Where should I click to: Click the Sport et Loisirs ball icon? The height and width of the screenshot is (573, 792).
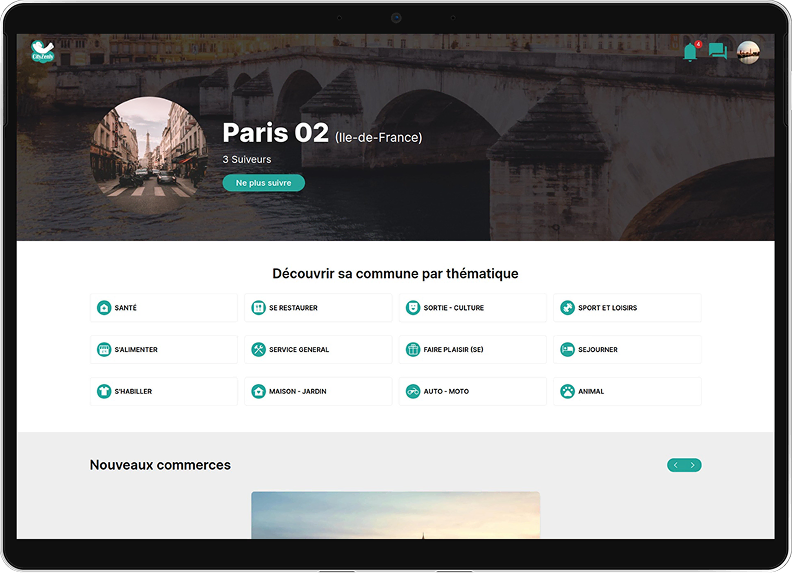click(x=568, y=308)
